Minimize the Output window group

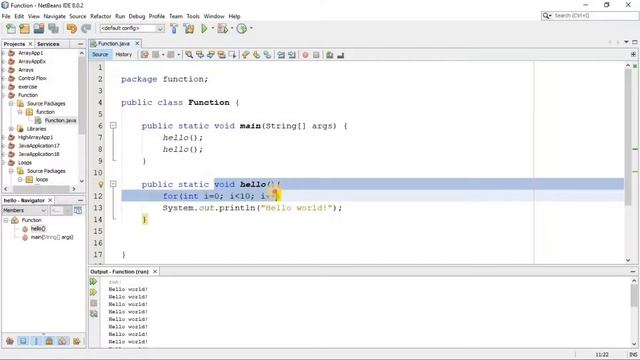coord(633,271)
